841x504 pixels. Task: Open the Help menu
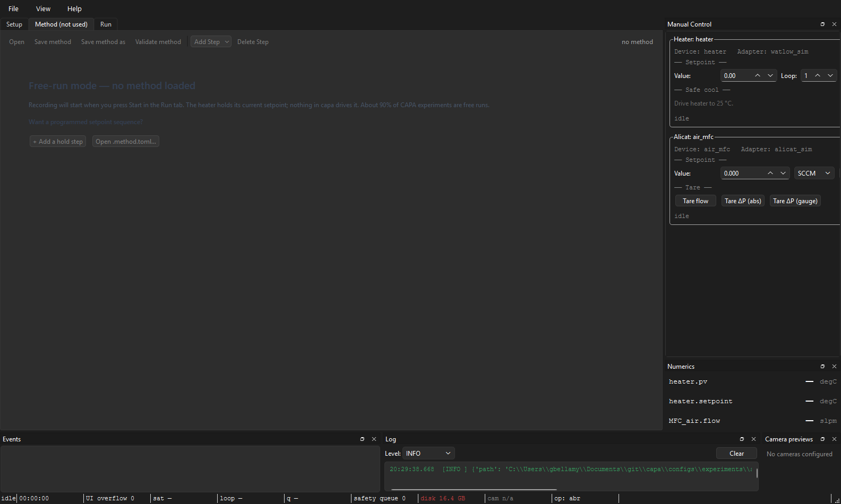coord(74,9)
